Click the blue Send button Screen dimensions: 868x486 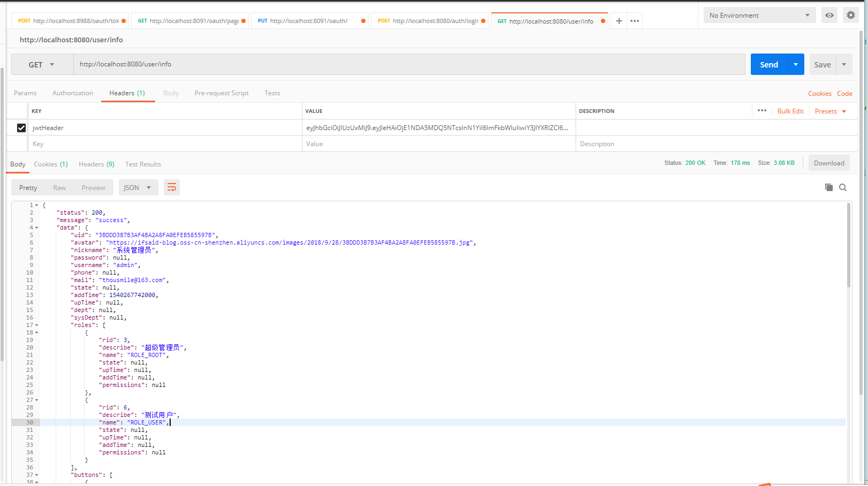coord(769,64)
